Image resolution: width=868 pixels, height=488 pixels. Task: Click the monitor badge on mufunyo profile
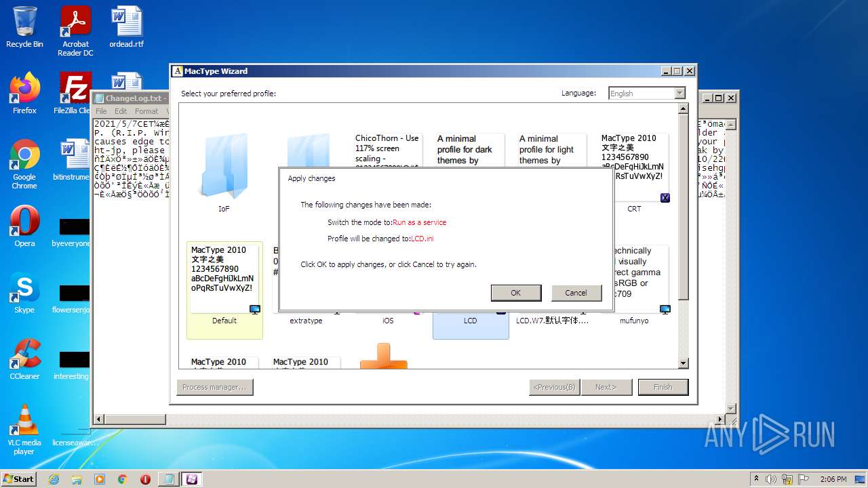tap(665, 309)
